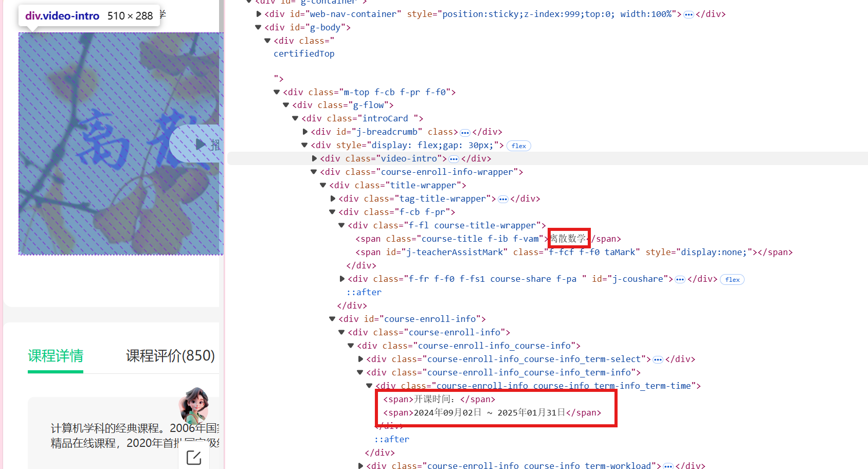Image resolution: width=868 pixels, height=469 pixels.
Task: Click the video-intro thumbnail image
Action: coord(121,143)
